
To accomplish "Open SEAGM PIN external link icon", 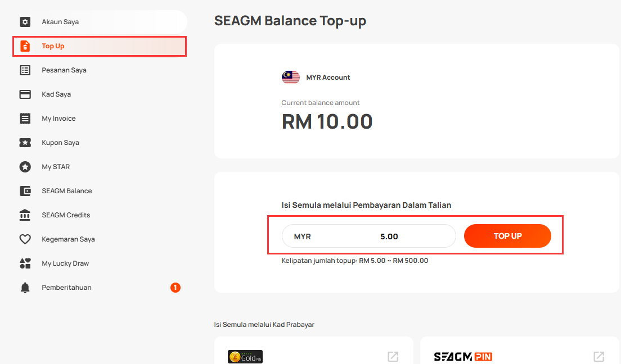I will [x=599, y=357].
